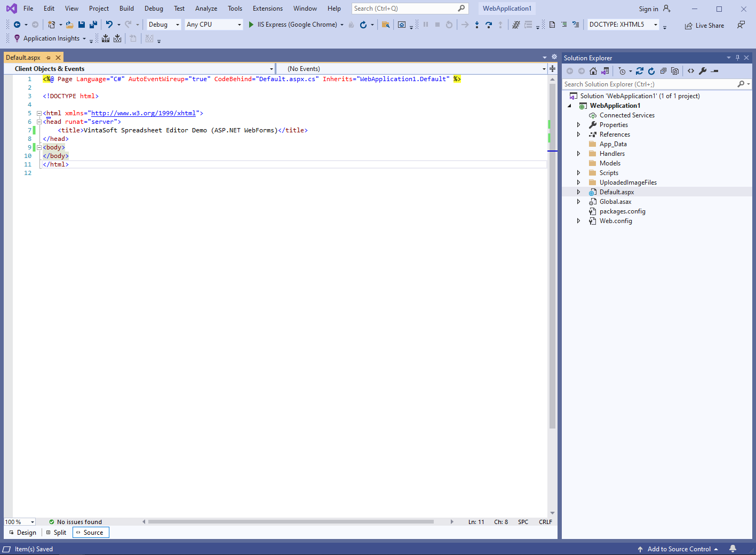This screenshot has height=555, width=756.
Task: Click the http://www.w3.org/1999/xhtml link in code
Action: coord(144,113)
